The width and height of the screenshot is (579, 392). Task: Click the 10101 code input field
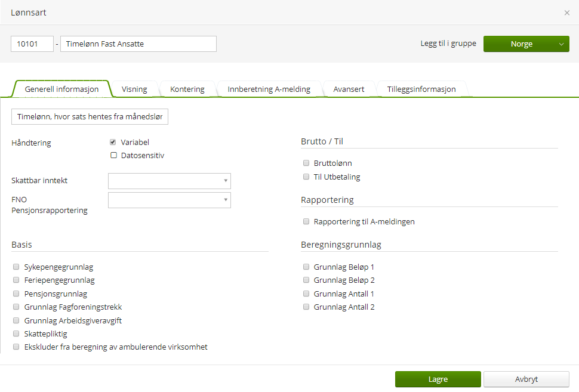32,44
